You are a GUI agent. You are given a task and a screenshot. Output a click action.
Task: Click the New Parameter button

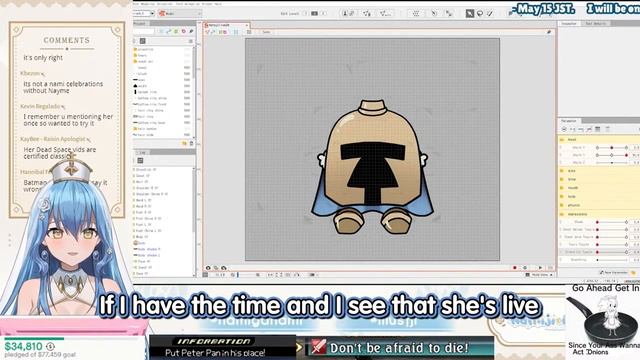pos(613,273)
